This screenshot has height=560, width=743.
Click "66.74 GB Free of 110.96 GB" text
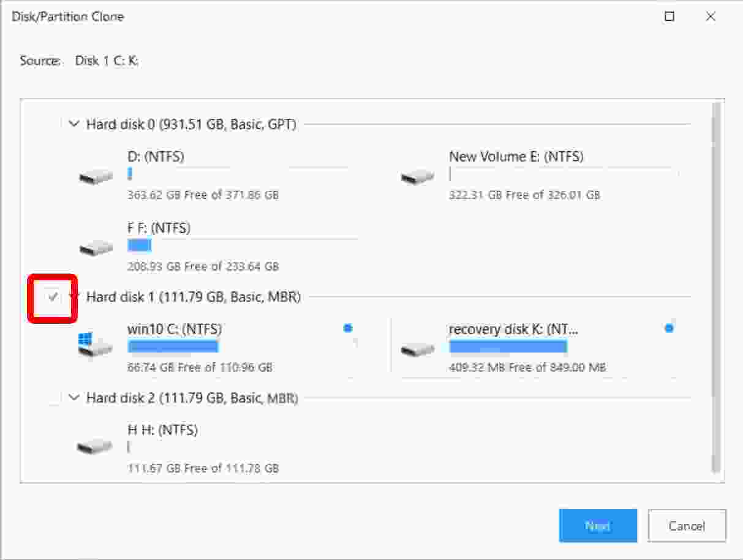tap(200, 368)
